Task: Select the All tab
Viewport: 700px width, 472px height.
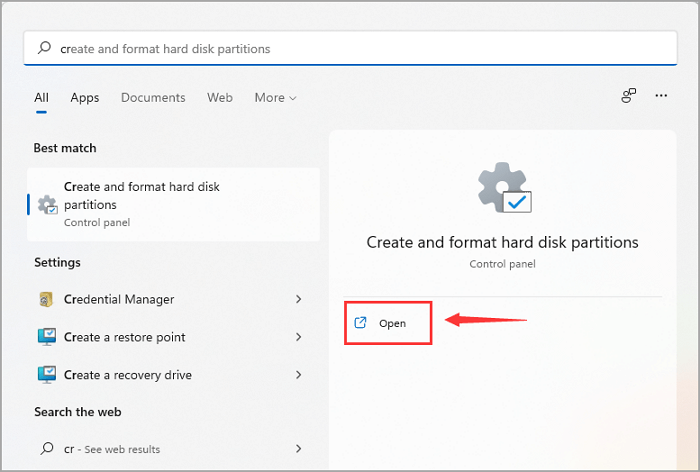Action: (41, 98)
